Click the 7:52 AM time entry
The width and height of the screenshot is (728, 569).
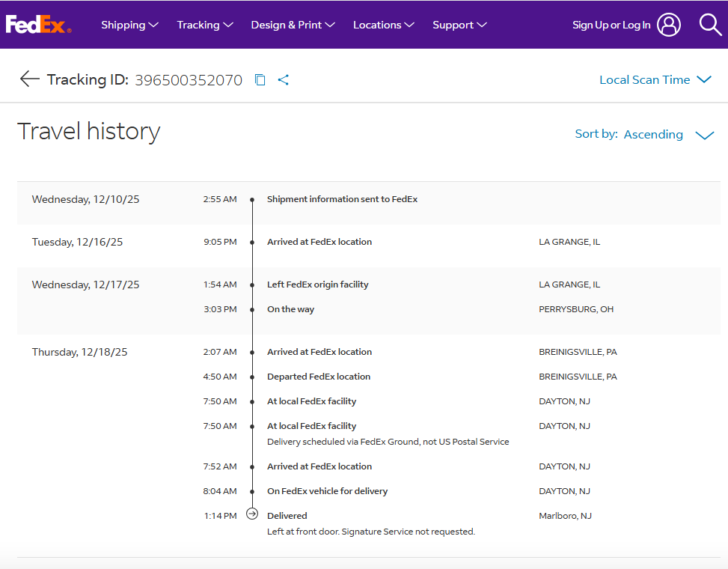click(x=220, y=466)
